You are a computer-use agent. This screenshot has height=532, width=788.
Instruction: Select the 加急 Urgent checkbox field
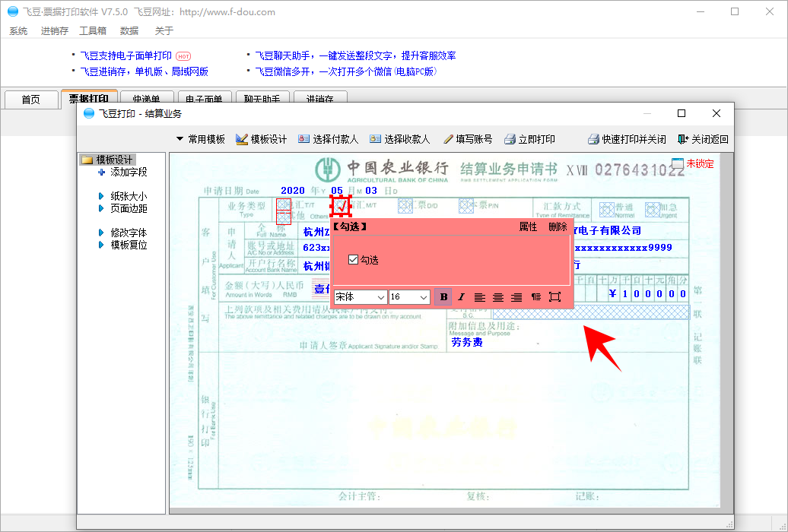click(653, 210)
